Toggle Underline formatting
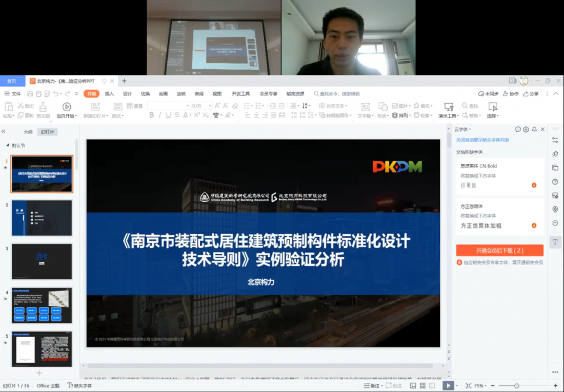 168,115
